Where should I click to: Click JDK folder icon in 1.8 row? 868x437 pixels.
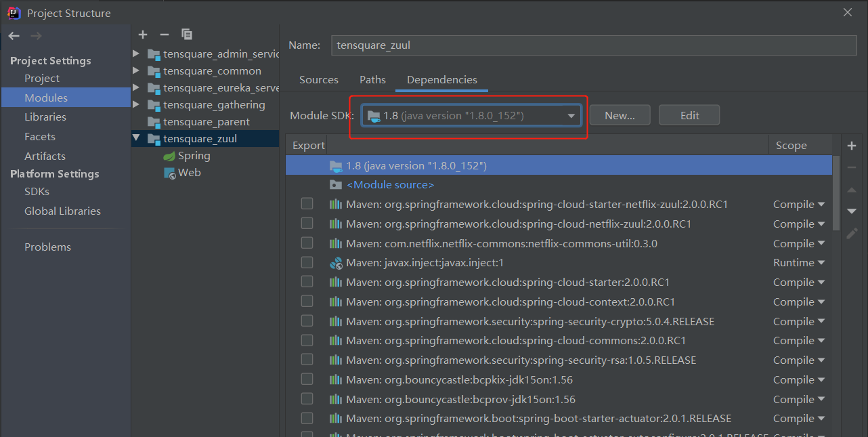coord(336,166)
